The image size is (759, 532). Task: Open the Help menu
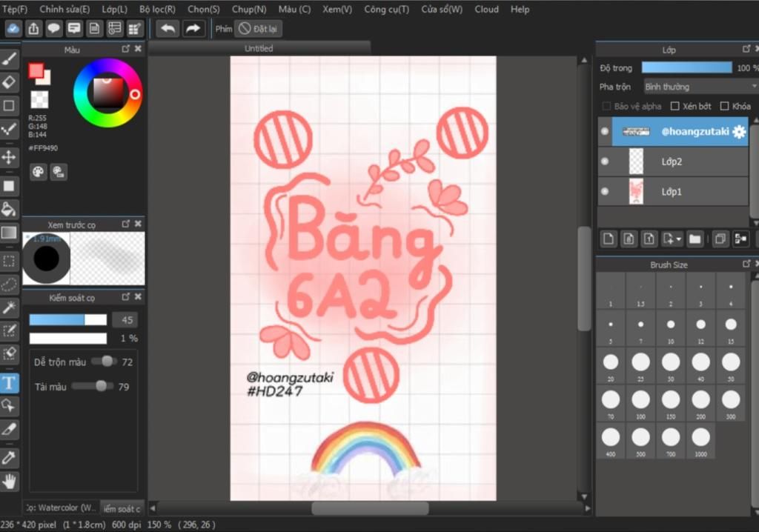point(520,9)
